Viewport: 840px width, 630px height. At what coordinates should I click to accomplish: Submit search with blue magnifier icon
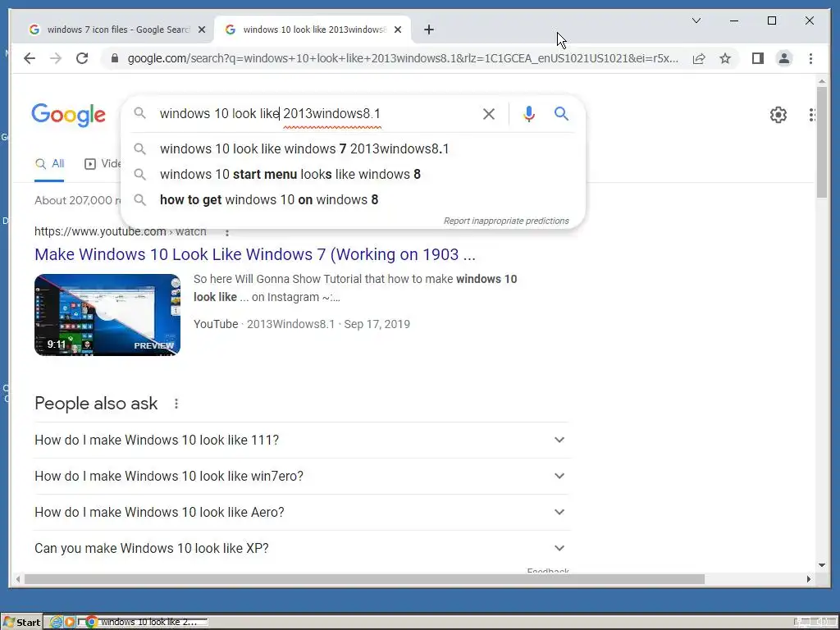(x=561, y=113)
